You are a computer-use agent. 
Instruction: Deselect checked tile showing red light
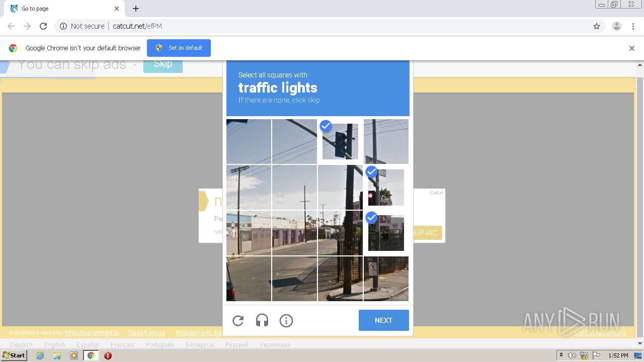386,187
